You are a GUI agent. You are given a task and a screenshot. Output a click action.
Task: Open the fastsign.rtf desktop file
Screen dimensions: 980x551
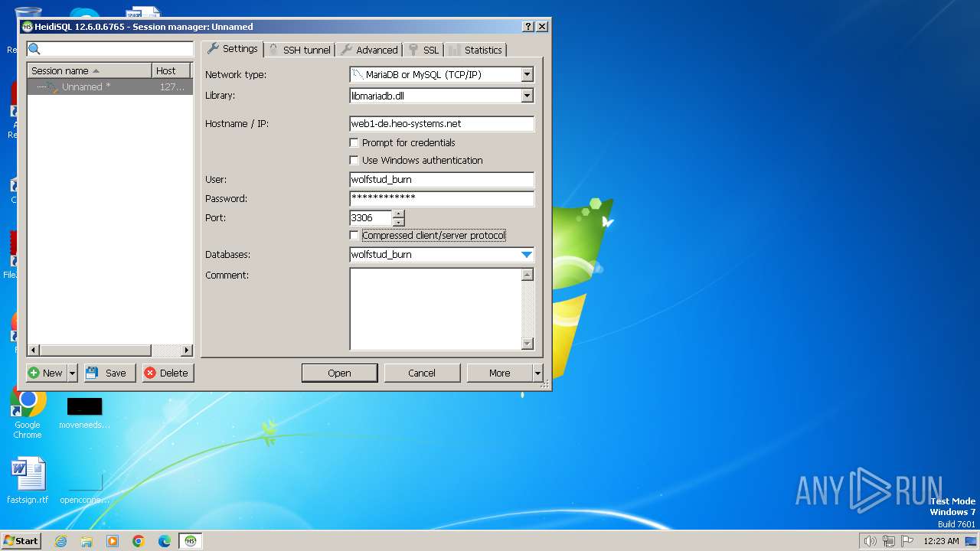coord(28,481)
